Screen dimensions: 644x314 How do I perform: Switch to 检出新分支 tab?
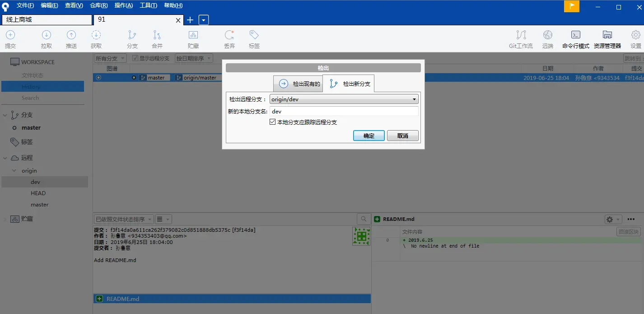point(349,84)
